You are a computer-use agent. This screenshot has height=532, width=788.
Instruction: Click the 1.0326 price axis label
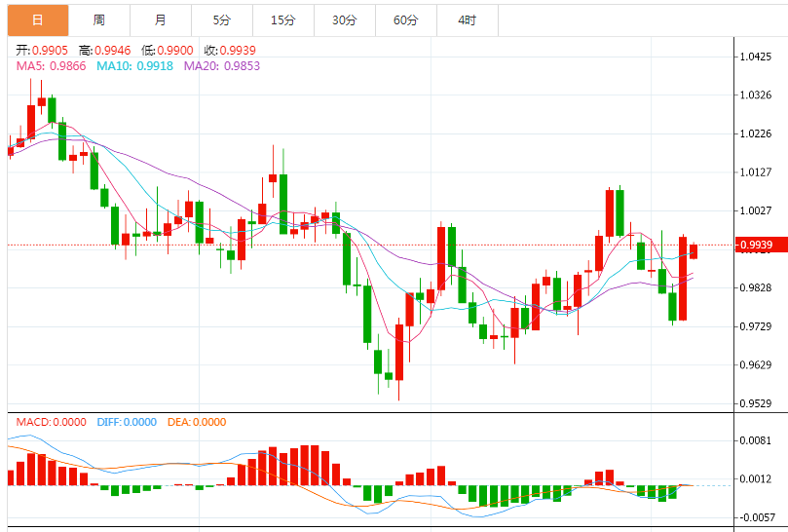click(755, 95)
